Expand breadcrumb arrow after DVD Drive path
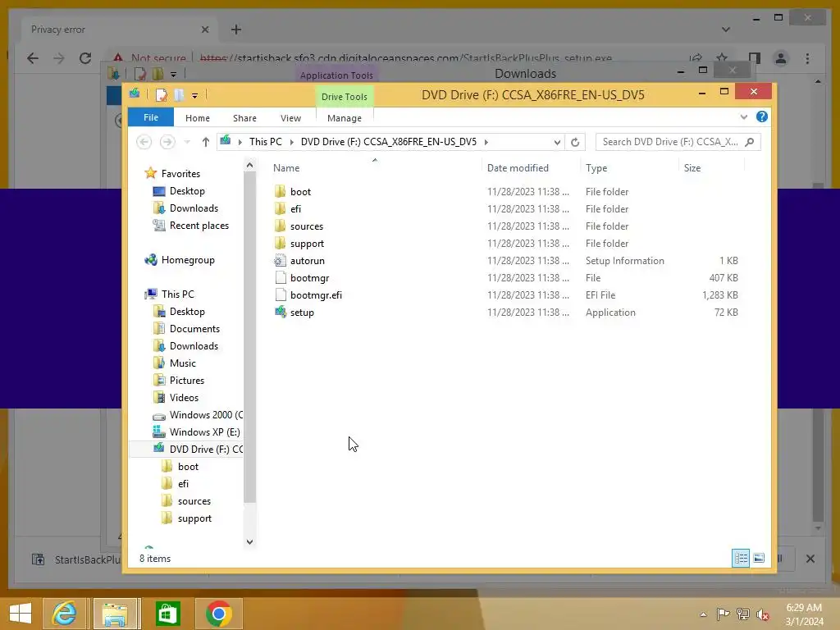Viewport: 840px width, 630px height. coord(486,142)
